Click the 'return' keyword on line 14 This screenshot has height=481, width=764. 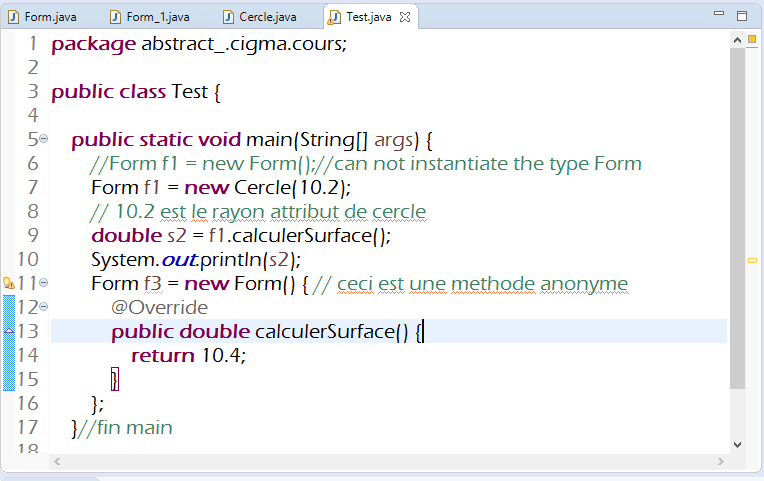(x=163, y=356)
